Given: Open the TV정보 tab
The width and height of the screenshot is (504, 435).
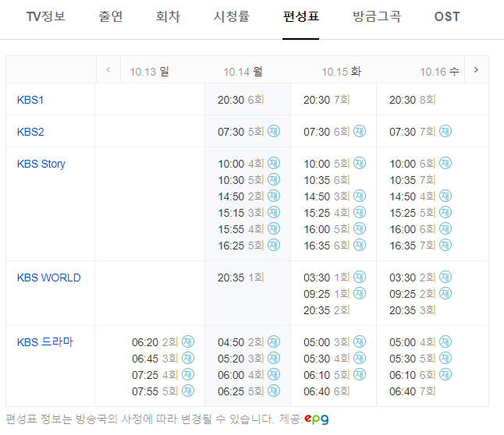Looking at the screenshot, I should click(46, 16).
